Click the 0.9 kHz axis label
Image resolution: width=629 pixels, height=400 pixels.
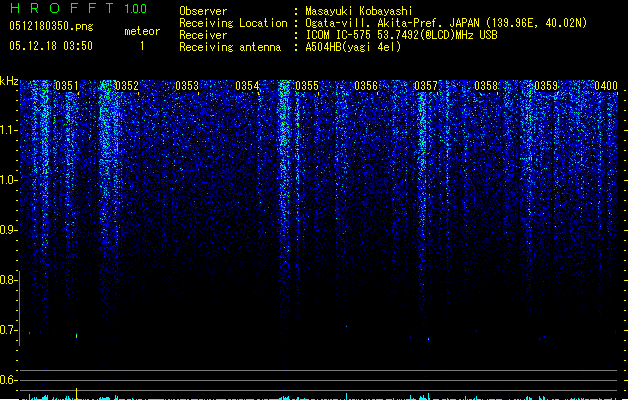tap(8, 230)
